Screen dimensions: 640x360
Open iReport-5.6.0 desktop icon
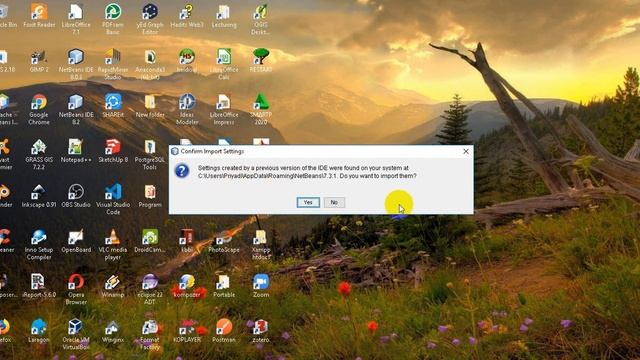pos(39,286)
